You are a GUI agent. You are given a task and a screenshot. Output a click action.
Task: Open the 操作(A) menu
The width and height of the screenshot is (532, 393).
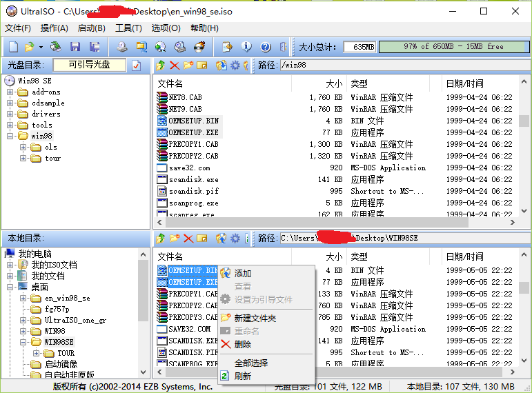[55, 28]
